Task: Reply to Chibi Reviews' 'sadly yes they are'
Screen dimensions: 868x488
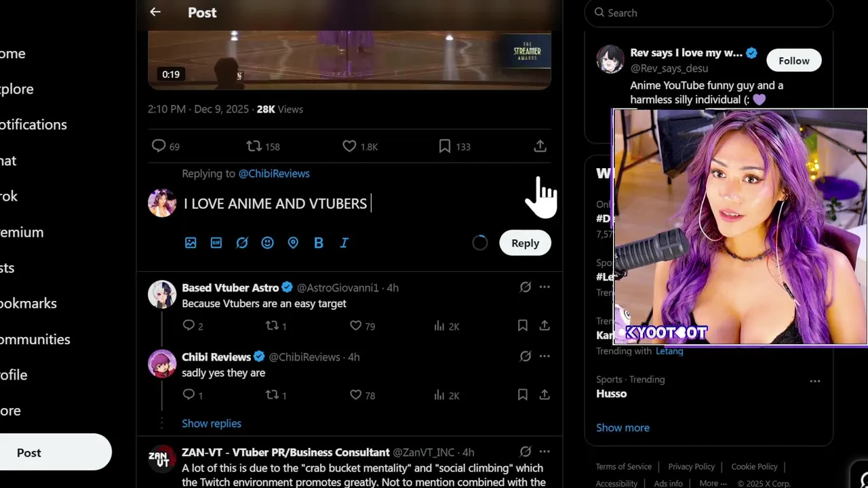Action: pyautogui.click(x=193, y=395)
